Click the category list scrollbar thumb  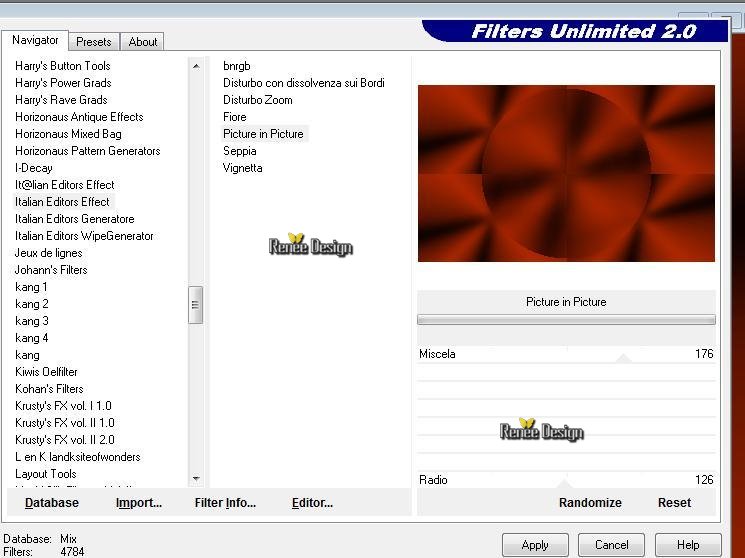(x=195, y=305)
